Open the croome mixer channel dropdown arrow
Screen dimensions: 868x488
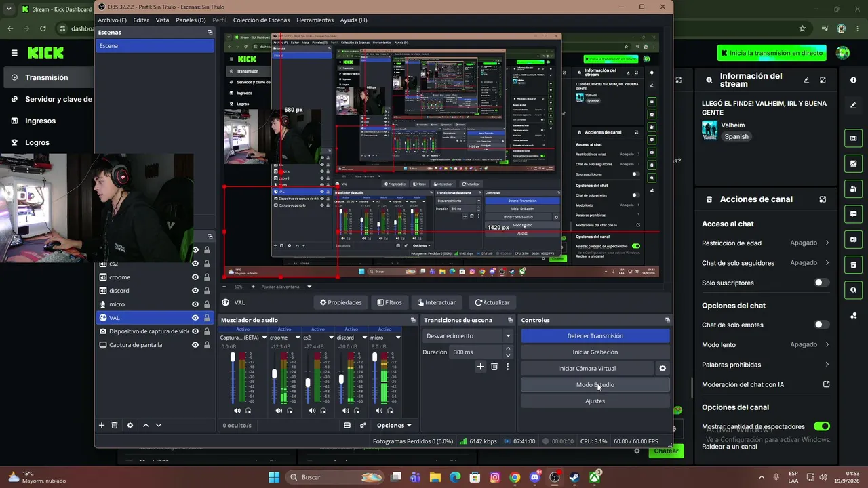pyautogui.click(x=298, y=338)
